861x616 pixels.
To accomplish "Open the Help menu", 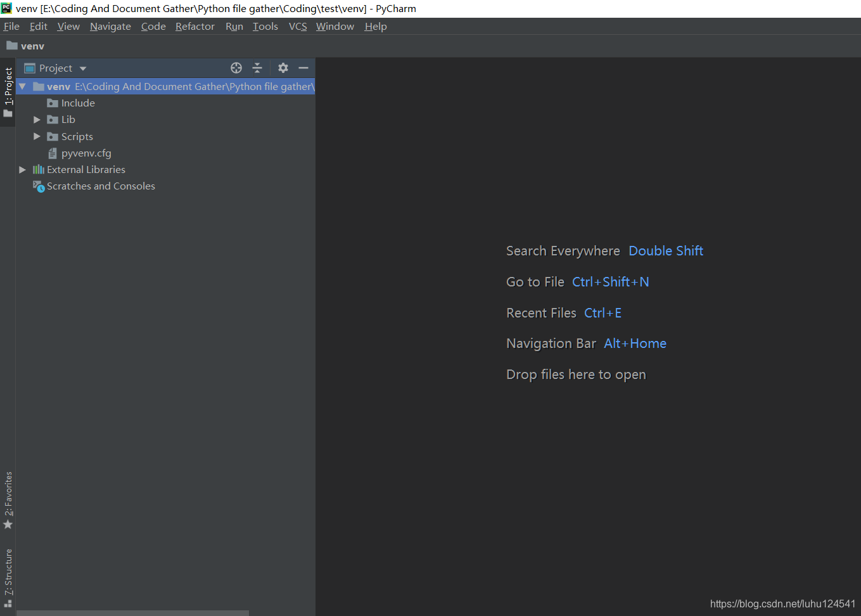I will coord(376,27).
